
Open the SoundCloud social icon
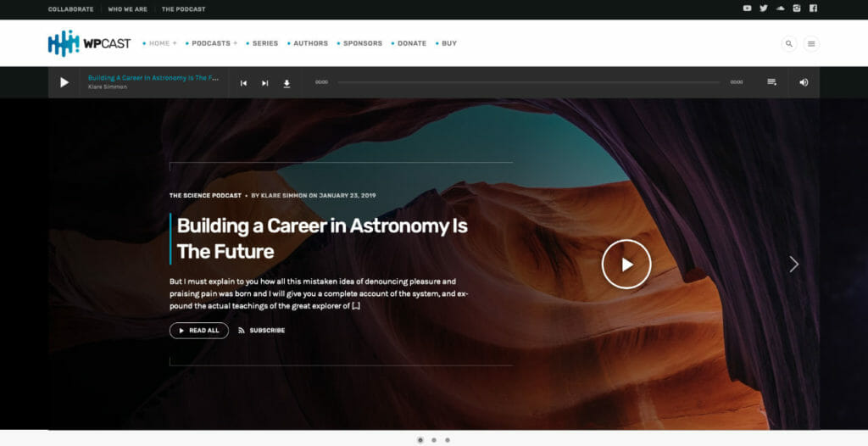tap(781, 8)
